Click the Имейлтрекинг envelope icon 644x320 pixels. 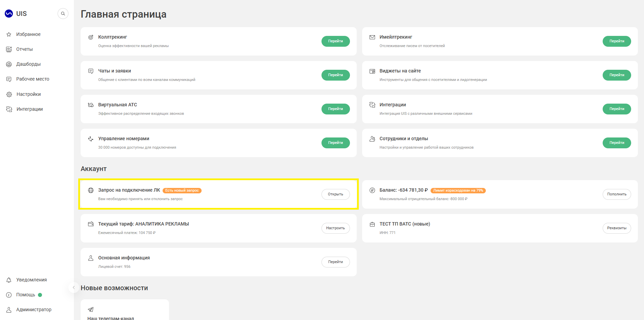tap(372, 37)
